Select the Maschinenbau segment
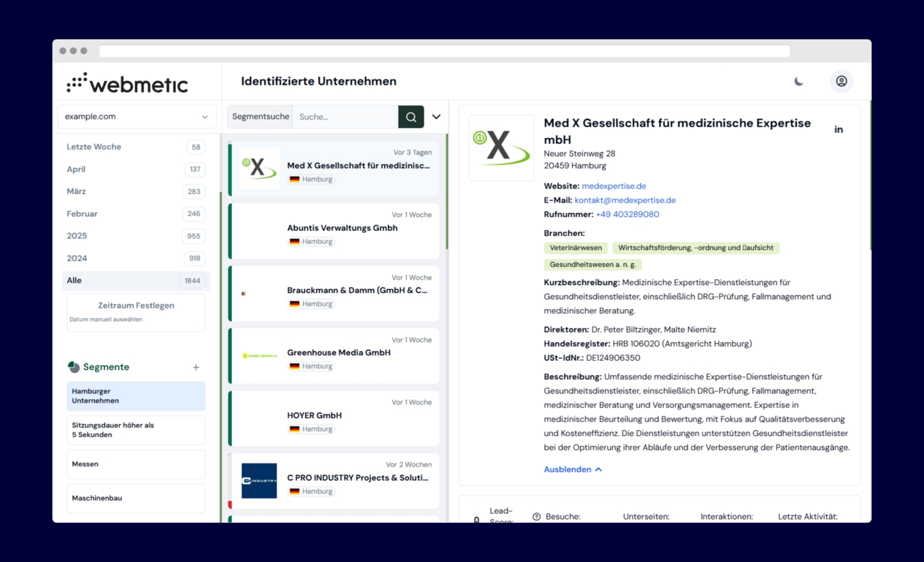The height and width of the screenshot is (562, 924). point(136,498)
